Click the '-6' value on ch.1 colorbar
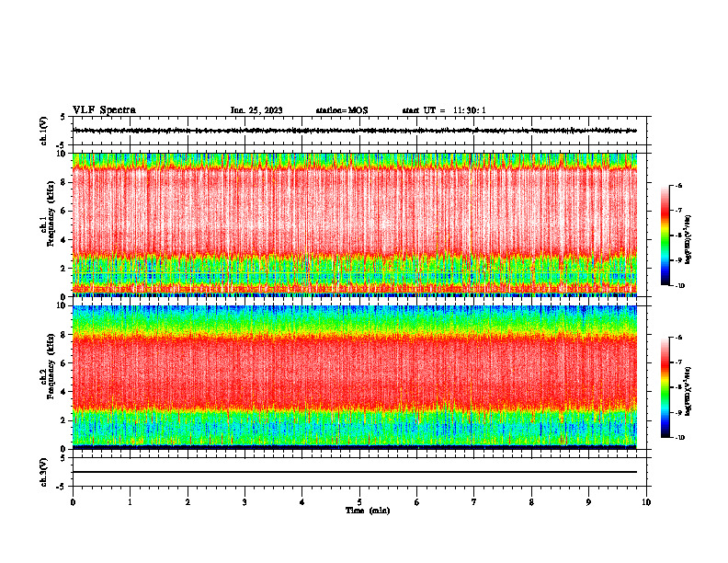Image resolution: width=728 pixels, height=563 pixels. (x=678, y=185)
